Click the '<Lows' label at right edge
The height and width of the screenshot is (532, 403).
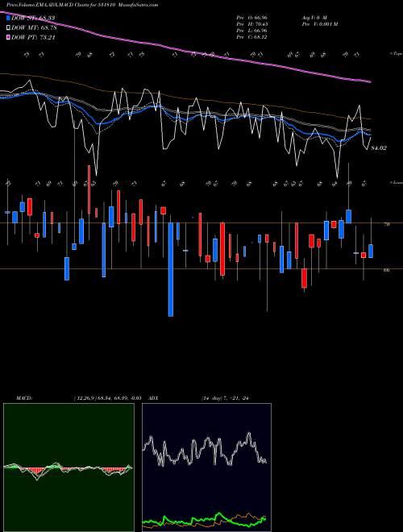396,182
